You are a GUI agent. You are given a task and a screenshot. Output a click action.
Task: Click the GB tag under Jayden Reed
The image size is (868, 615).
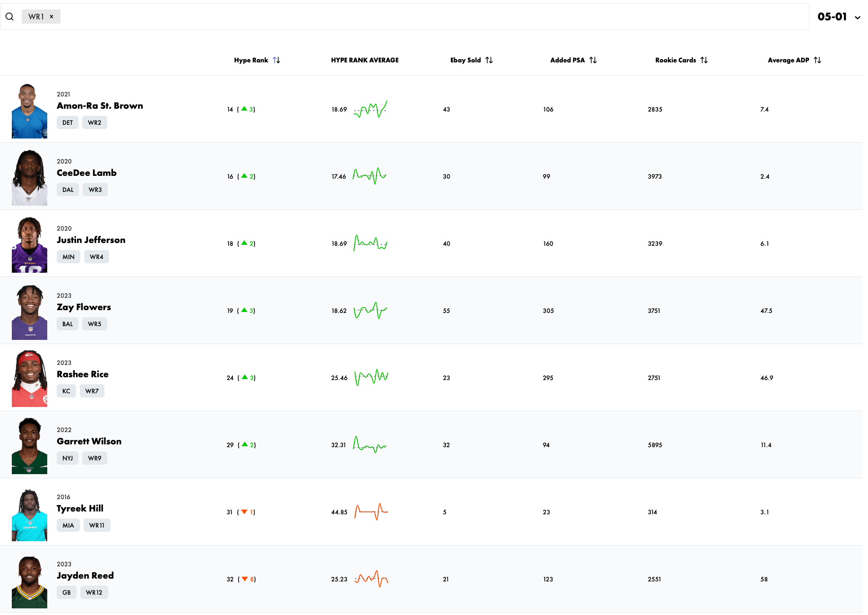(67, 592)
